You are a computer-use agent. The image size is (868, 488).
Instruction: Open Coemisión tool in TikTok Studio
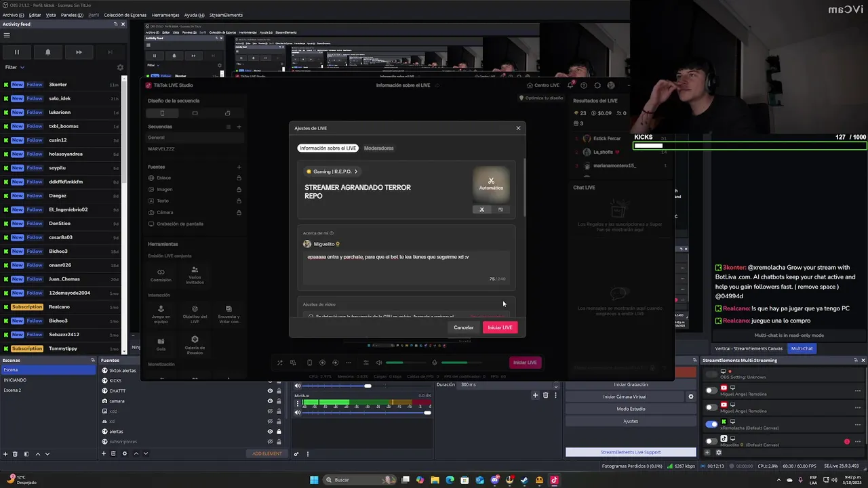click(x=161, y=274)
